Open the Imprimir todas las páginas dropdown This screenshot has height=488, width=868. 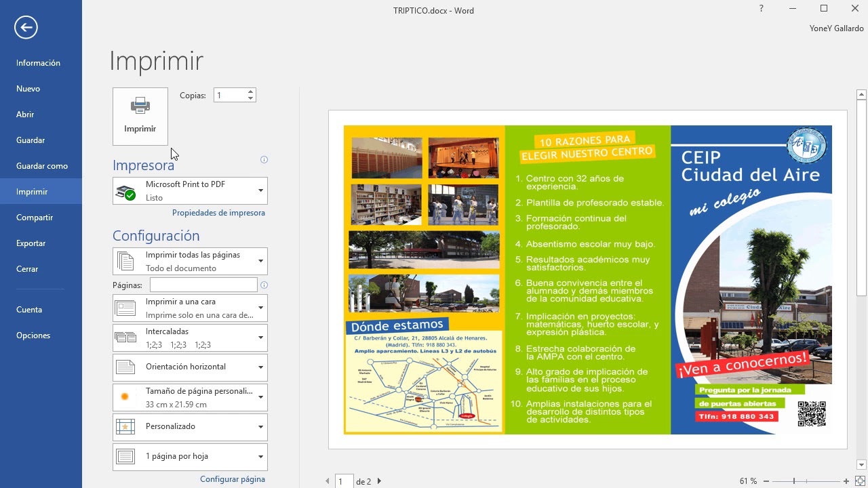point(190,262)
